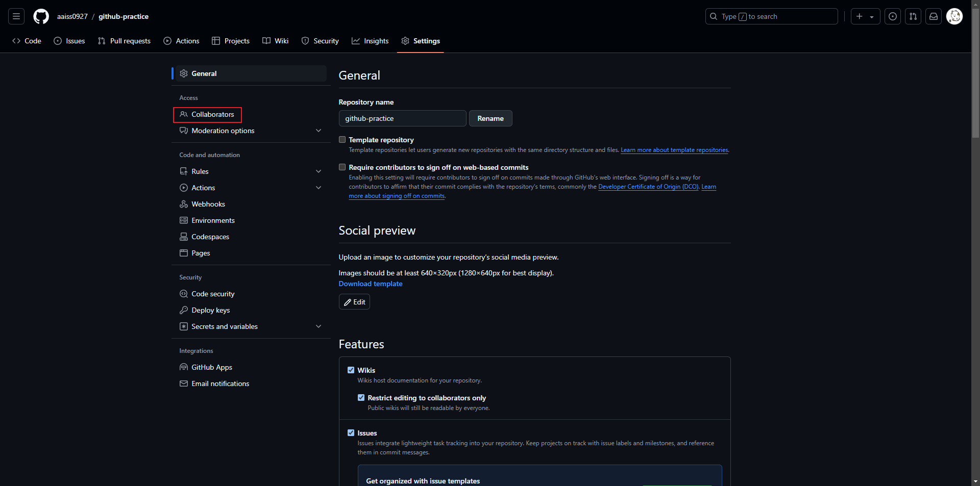
Task: Click the Pages browser icon
Action: point(184,253)
